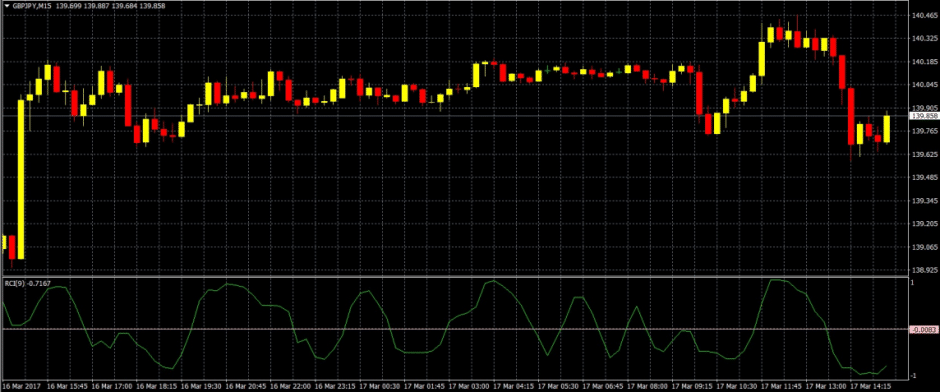Image resolution: width=940 pixels, height=392 pixels.
Task: Click the 140.325 price scale value
Action: click(x=923, y=38)
